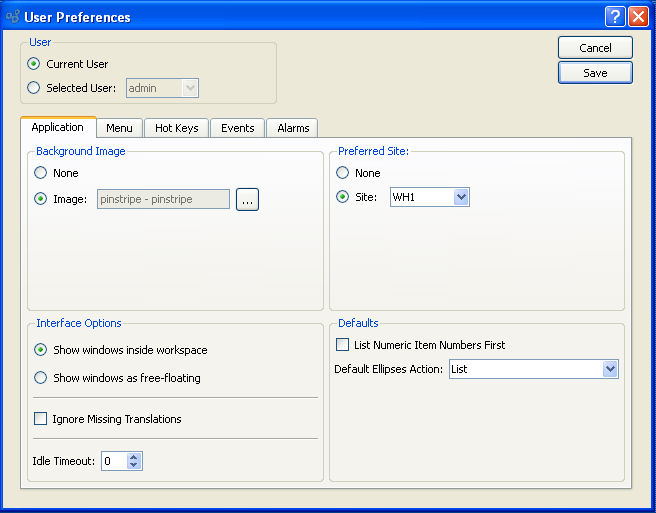Viewport: 656px width, 513px height.
Task: Expand the Default Ellipses Action dropdown
Action: point(610,369)
